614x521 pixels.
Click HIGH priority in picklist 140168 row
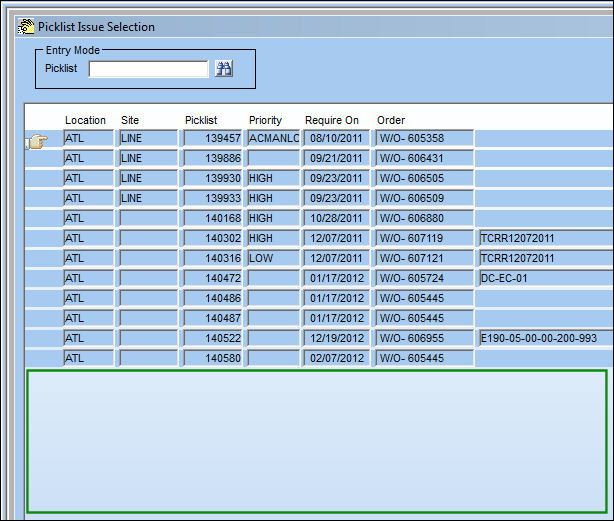coord(273,218)
